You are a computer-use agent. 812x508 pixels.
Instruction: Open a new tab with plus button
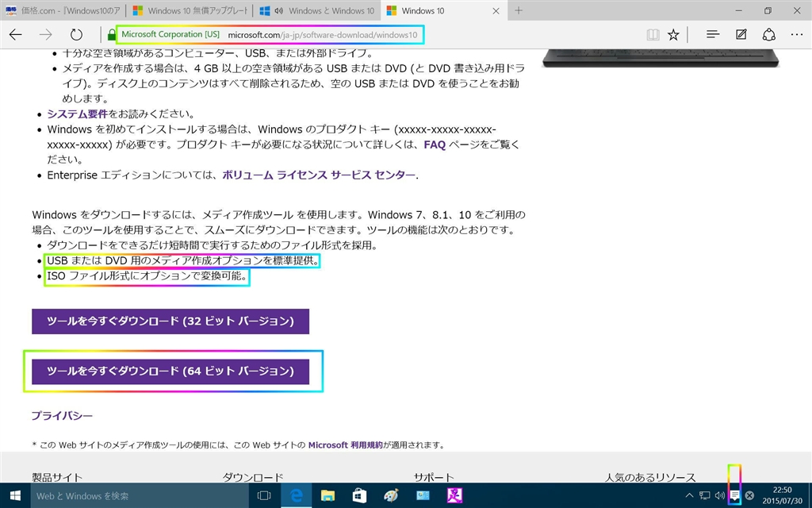pos(519,10)
